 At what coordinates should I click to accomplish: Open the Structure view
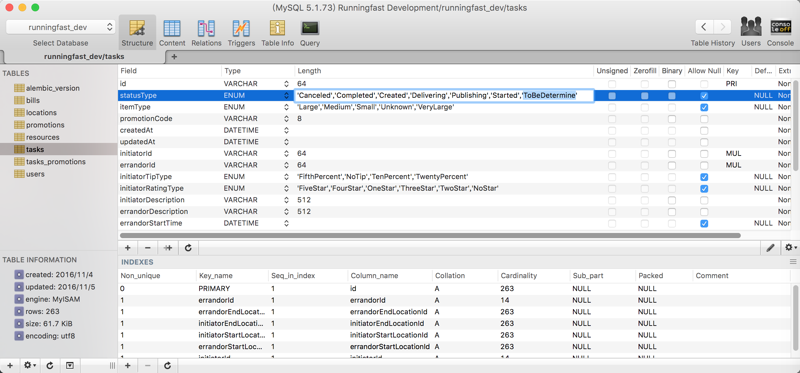137,33
